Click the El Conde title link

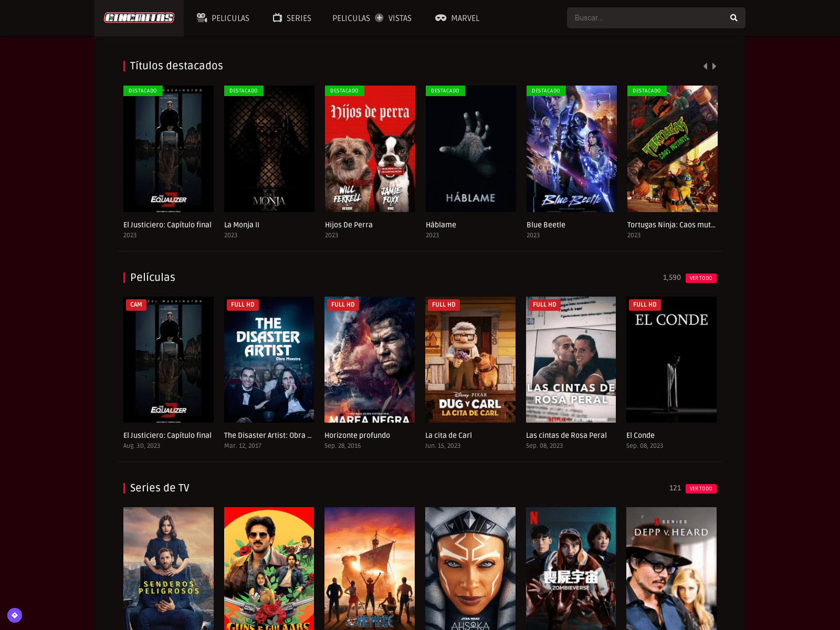click(640, 435)
